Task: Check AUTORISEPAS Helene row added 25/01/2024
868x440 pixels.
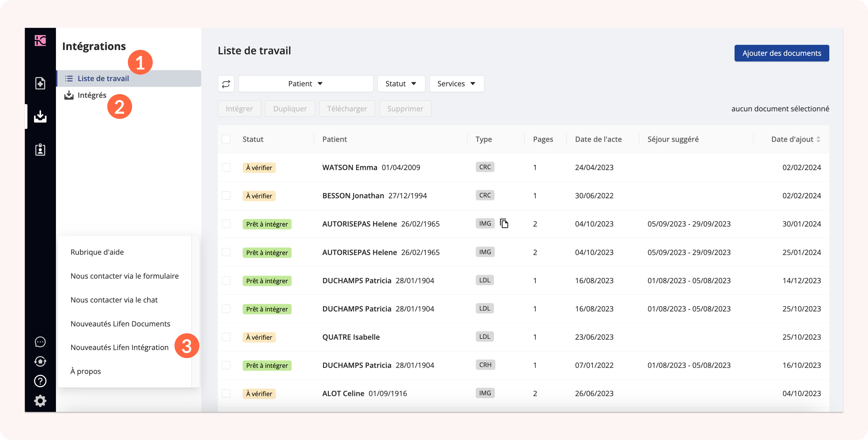Action: click(226, 252)
